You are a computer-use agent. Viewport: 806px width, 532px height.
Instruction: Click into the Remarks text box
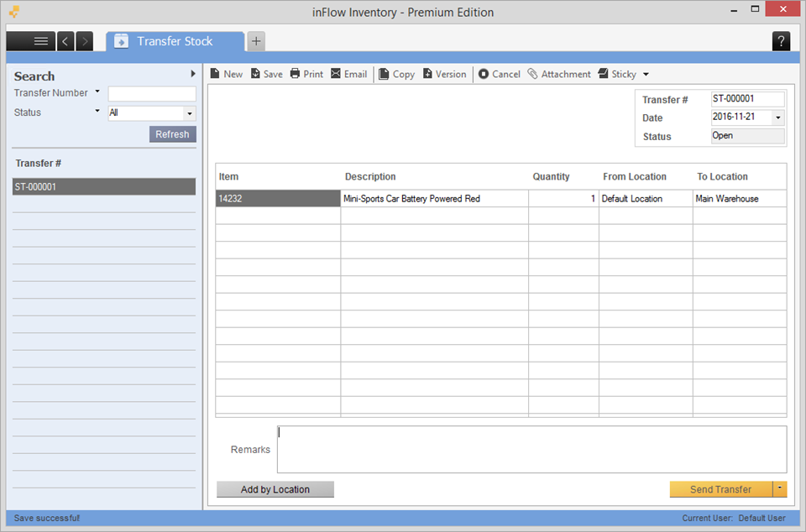pos(532,449)
